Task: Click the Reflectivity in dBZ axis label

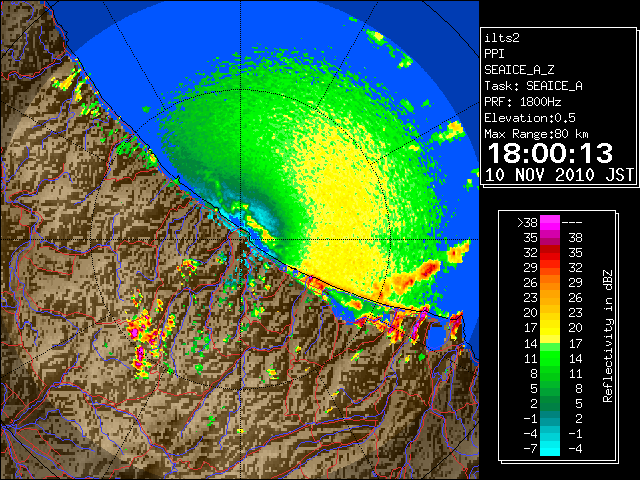Action: pos(608,336)
